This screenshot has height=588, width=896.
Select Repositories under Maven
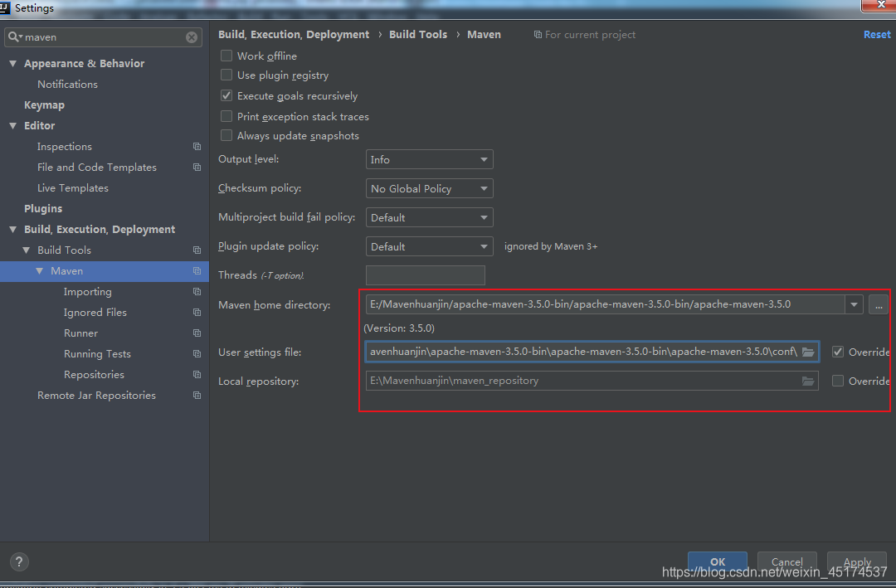click(94, 375)
